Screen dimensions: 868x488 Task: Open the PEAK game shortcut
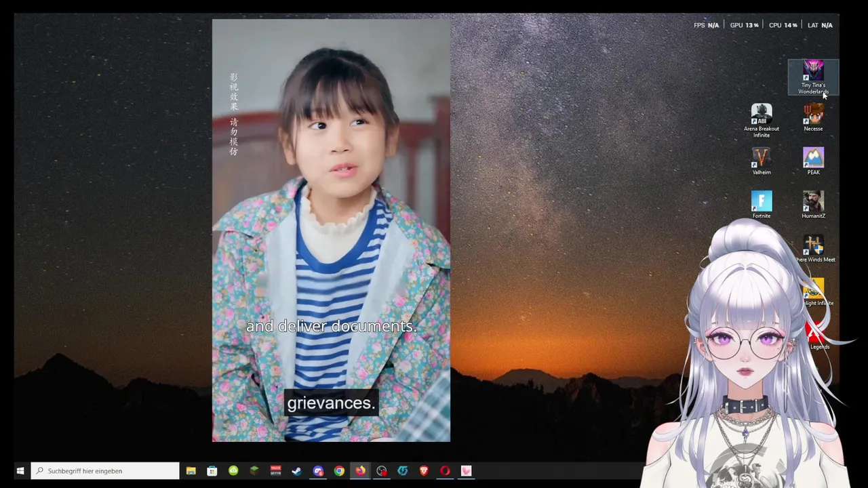click(x=813, y=161)
